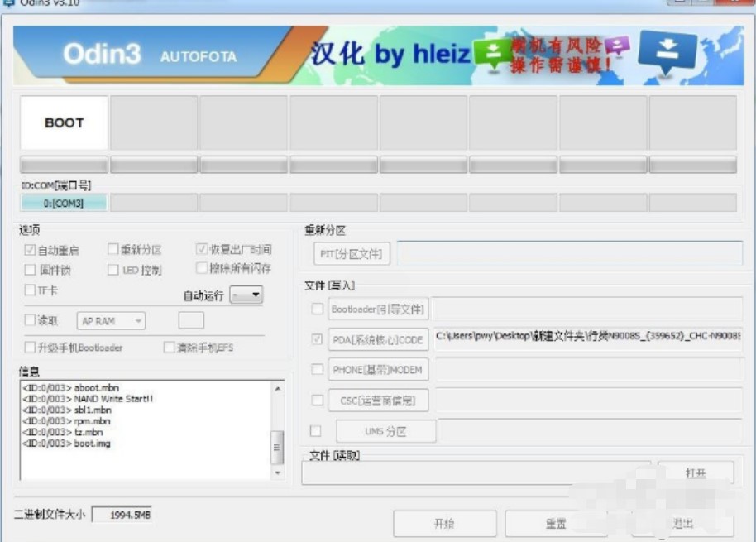Viewport: 756px width, 542px height.
Task: Enable the 重新分区 re-partition checkbox in options
Action: pyautogui.click(x=112, y=249)
